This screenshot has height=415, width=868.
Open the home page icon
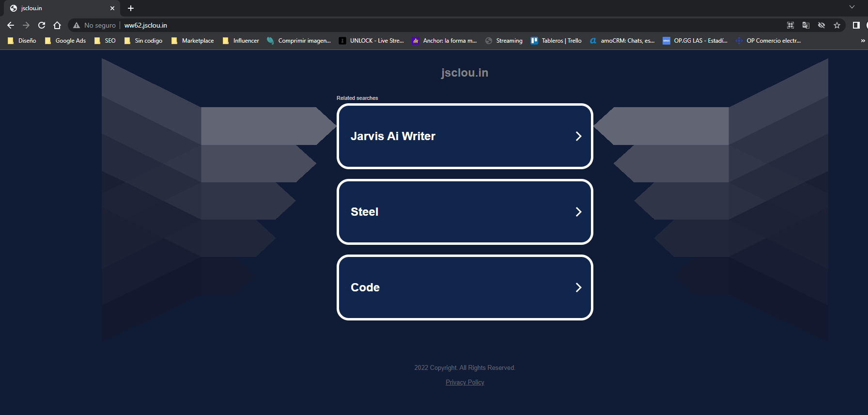(x=57, y=25)
